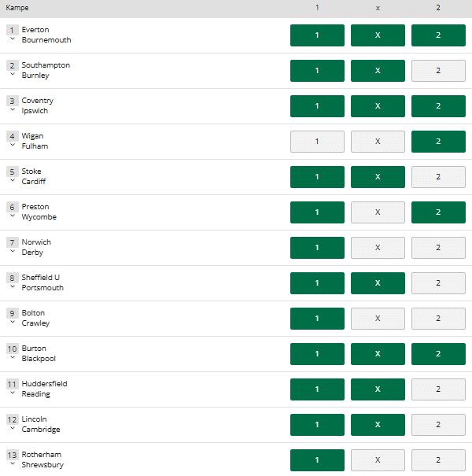The height and width of the screenshot is (476, 472).
Task: Deselect home win for Everton vs Bournemouth
Action: click(317, 35)
